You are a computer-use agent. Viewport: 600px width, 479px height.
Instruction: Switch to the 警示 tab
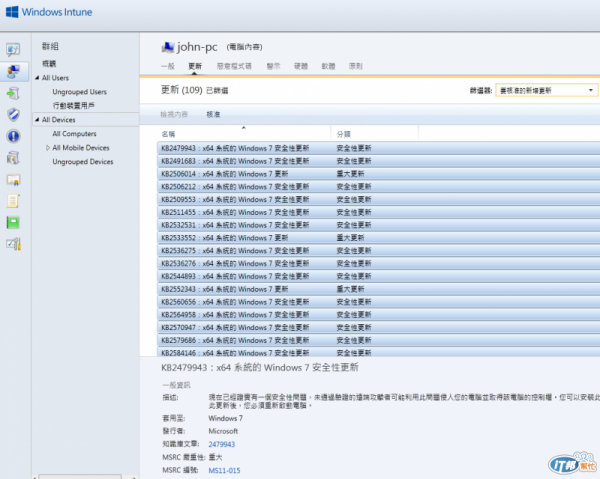(274, 66)
